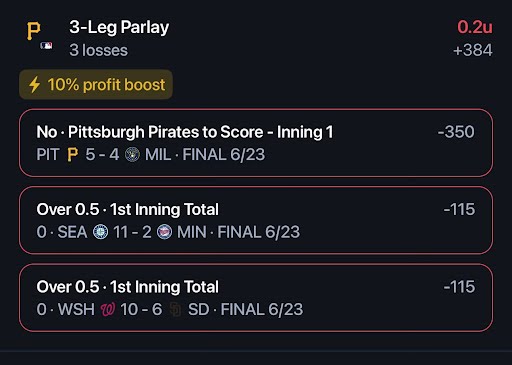Click the Pirates P logo next to PIT
The width and height of the screenshot is (512, 365).
tap(73, 154)
